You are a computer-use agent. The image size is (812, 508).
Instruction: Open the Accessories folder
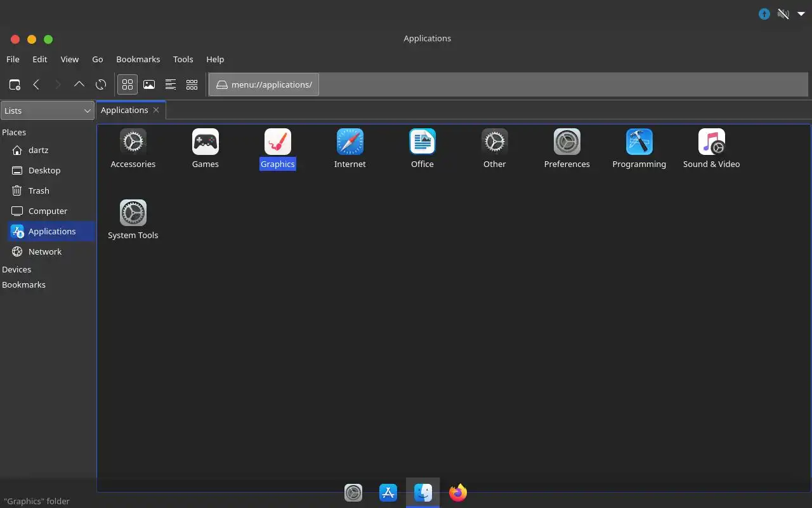click(133, 149)
